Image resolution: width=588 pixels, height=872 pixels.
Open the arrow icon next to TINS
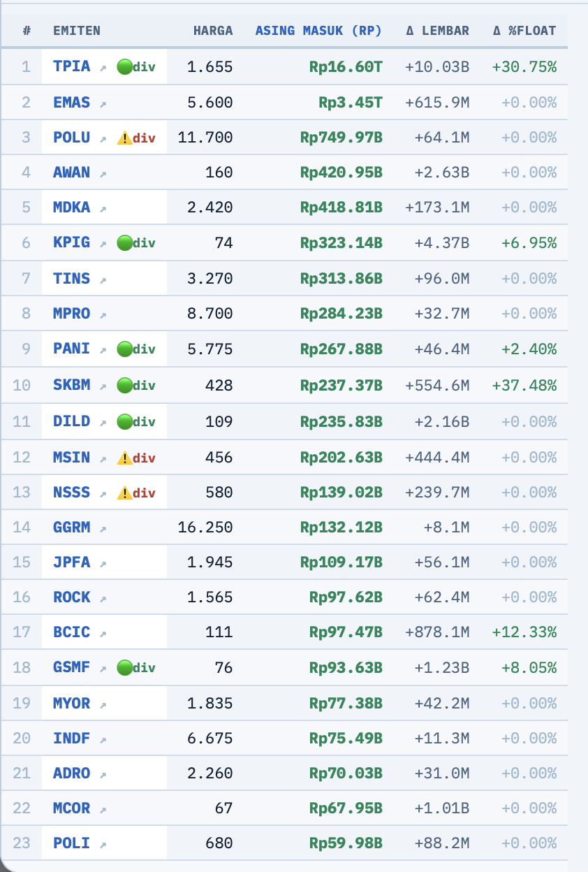pyautogui.click(x=103, y=280)
